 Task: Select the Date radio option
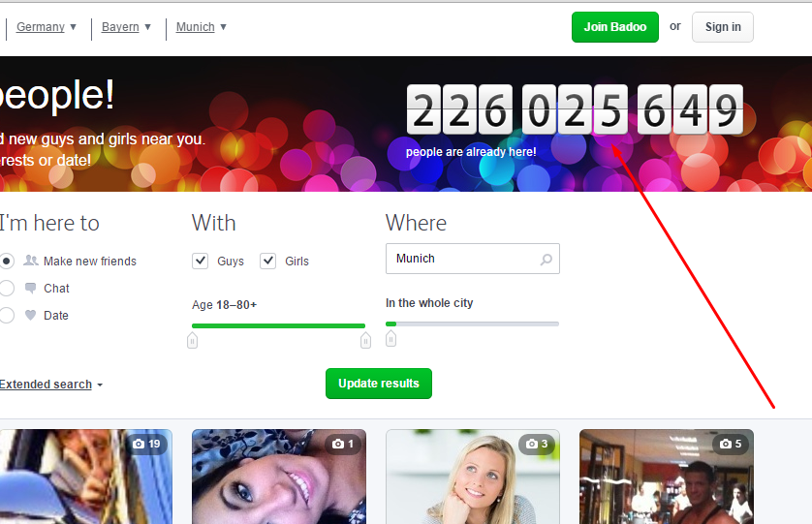pyautogui.click(x=7, y=315)
